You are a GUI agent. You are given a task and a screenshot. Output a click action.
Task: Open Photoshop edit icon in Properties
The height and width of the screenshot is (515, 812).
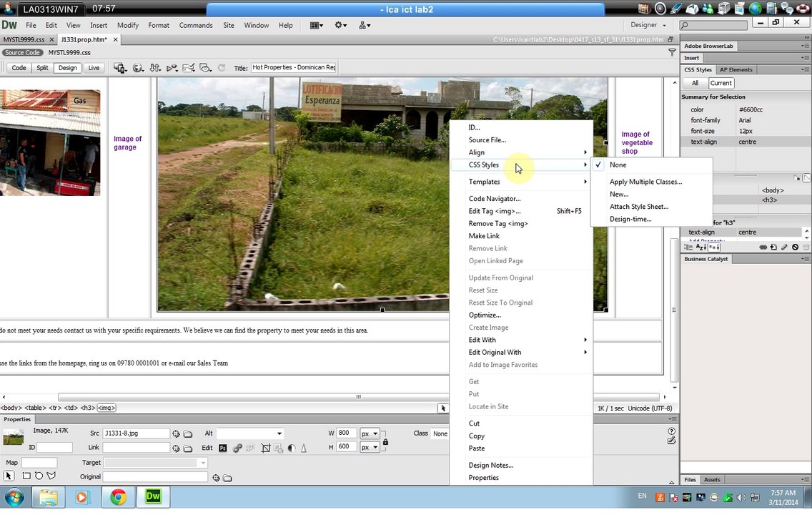click(x=223, y=448)
